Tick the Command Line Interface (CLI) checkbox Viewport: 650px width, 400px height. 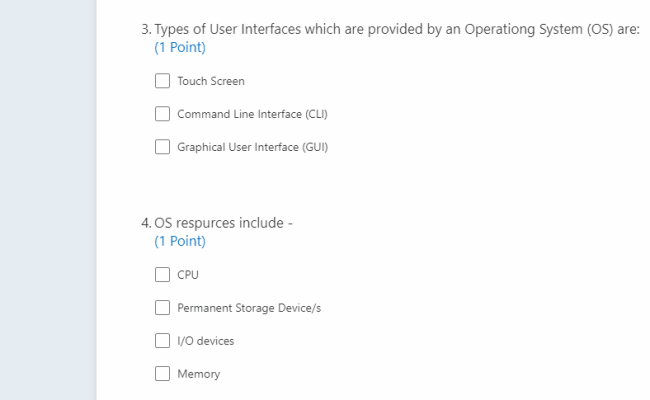point(163,114)
